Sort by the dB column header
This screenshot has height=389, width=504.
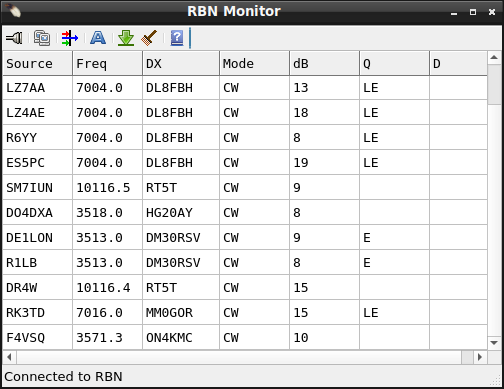pyautogui.click(x=325, y=63)
